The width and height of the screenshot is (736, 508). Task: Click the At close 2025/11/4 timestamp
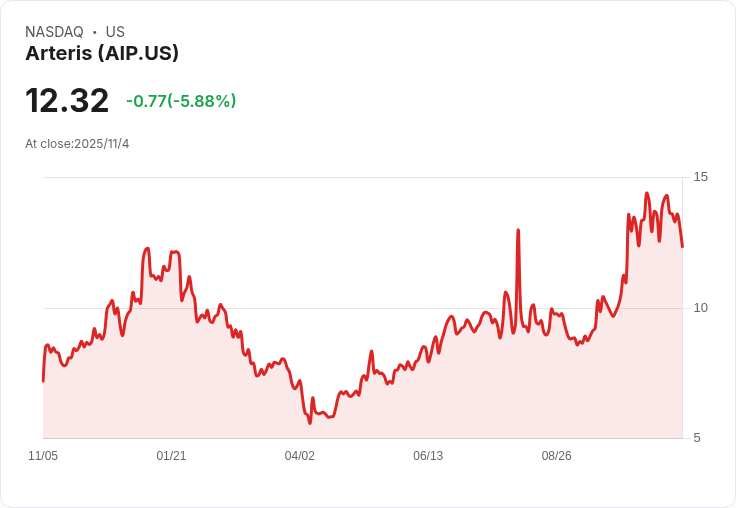click(x=77, y=144)
